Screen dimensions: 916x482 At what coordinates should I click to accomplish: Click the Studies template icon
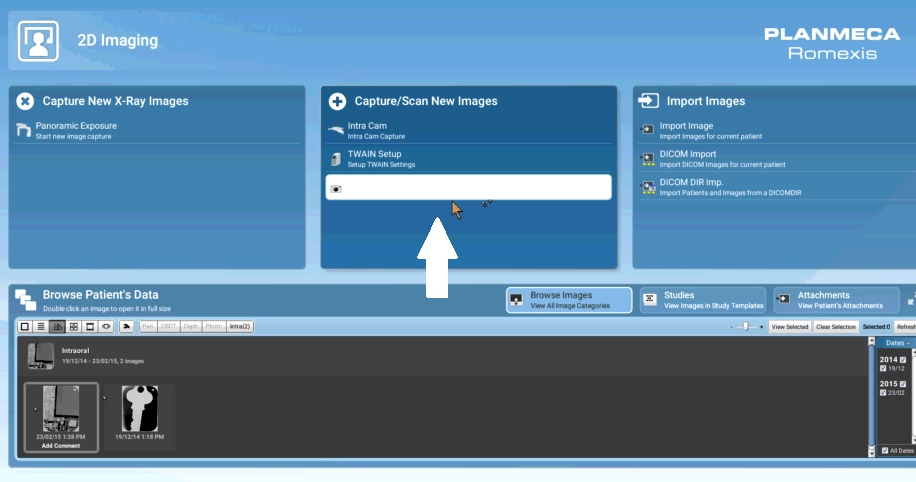click(x=650, y=300)
